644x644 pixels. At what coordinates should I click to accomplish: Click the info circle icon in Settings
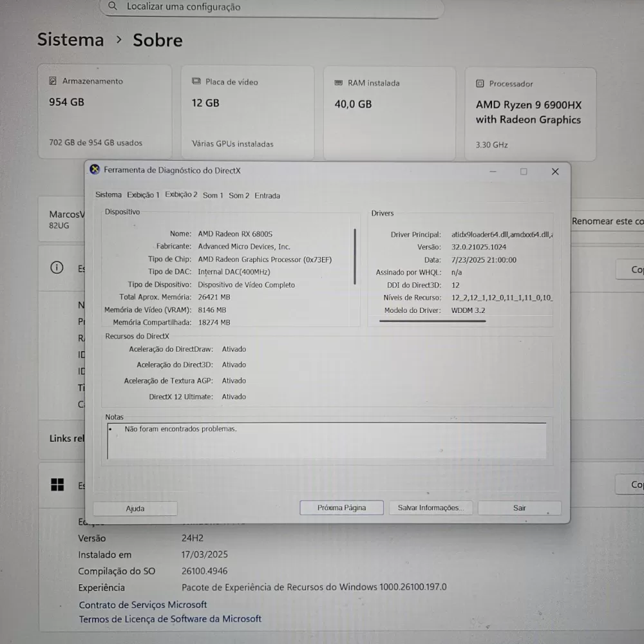[x=57, y=268]
